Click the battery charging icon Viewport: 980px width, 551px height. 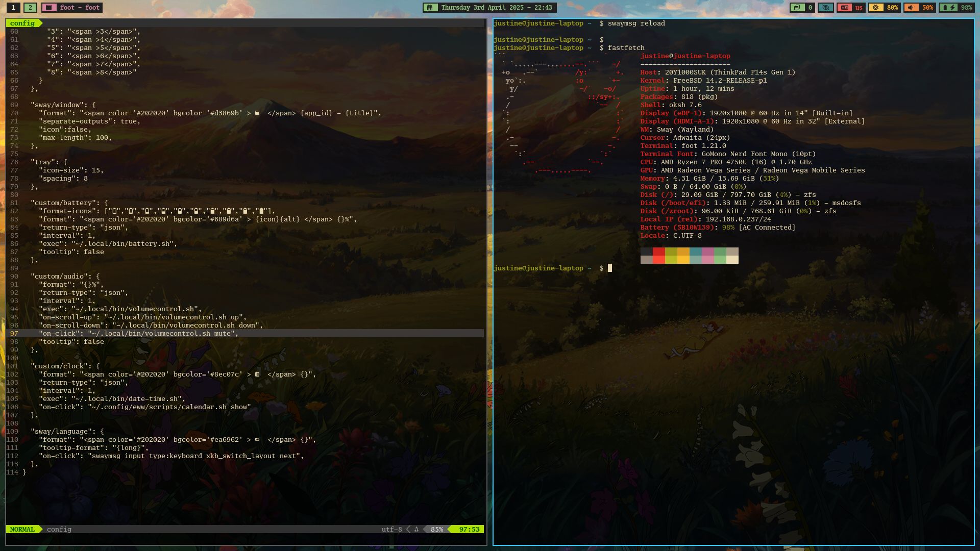coord(949,8)
